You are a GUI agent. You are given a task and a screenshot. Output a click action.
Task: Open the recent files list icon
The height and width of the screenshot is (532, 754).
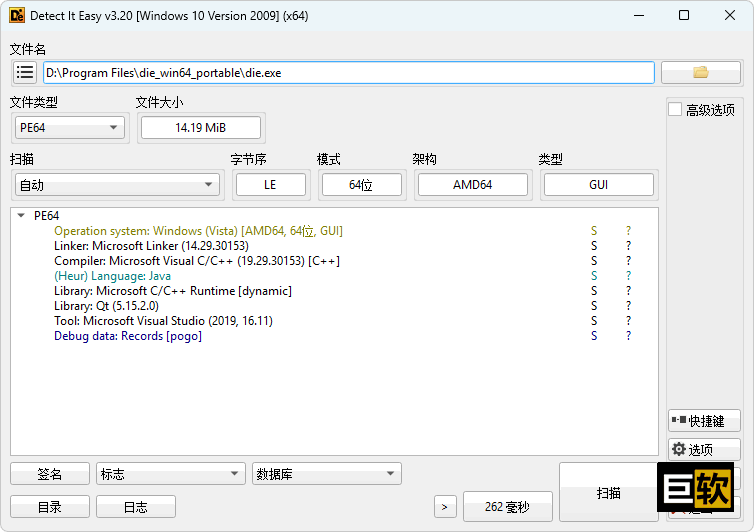(x=25, y=73)
